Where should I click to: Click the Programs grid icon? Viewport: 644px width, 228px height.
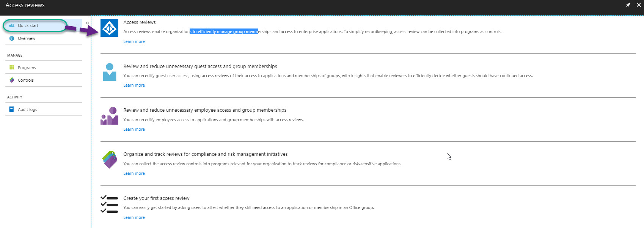point(12,68)
